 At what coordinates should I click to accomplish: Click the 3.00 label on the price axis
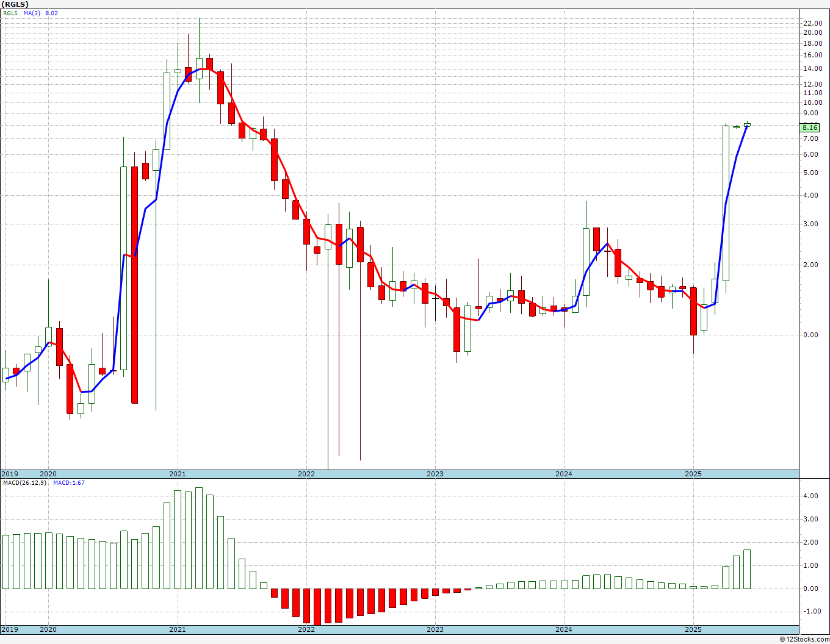(812, 224)
